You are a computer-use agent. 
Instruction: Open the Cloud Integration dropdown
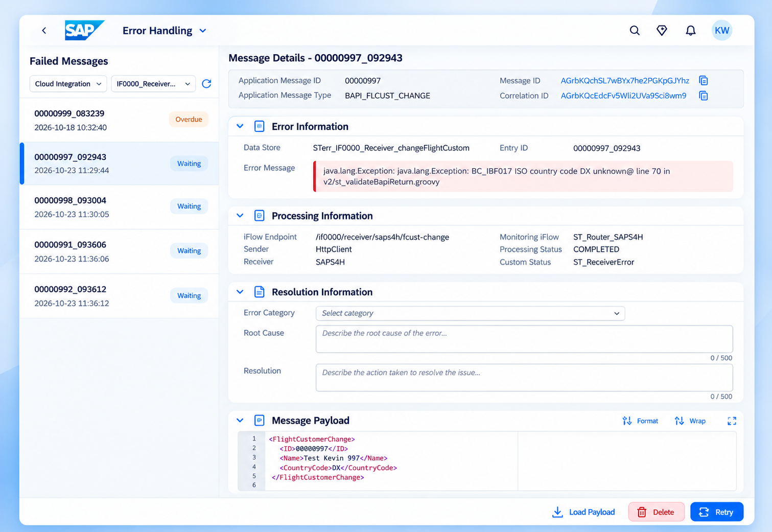[68, 84]
